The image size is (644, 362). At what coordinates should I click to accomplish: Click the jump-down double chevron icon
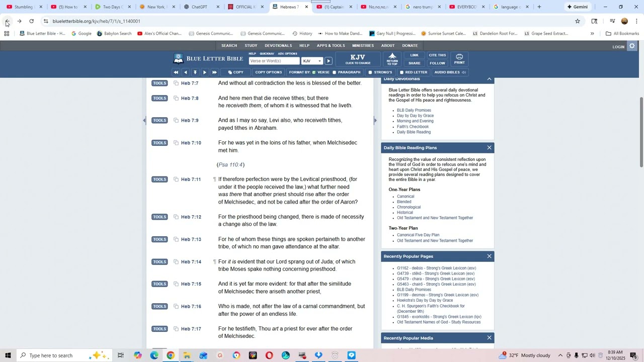tap(195, 72)
